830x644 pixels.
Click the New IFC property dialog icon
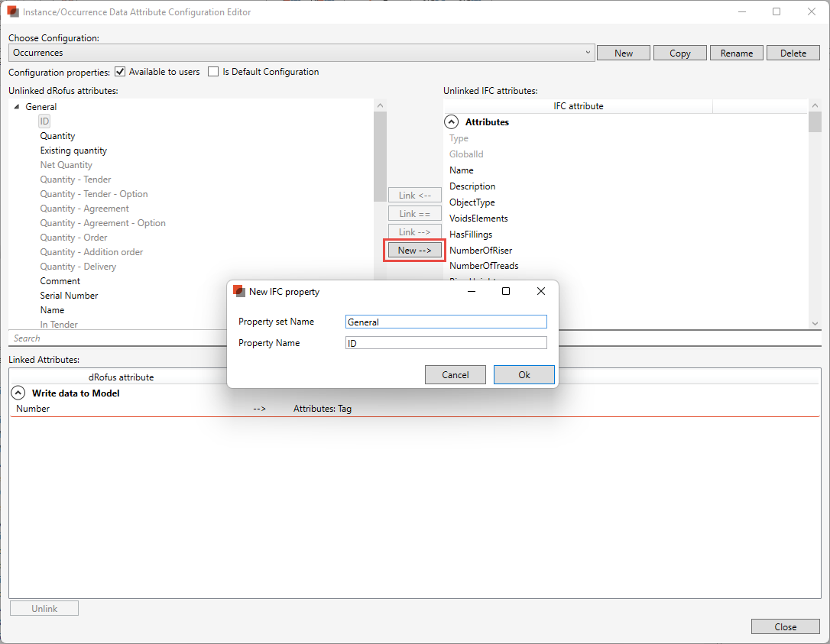click(x=239, y=292)
